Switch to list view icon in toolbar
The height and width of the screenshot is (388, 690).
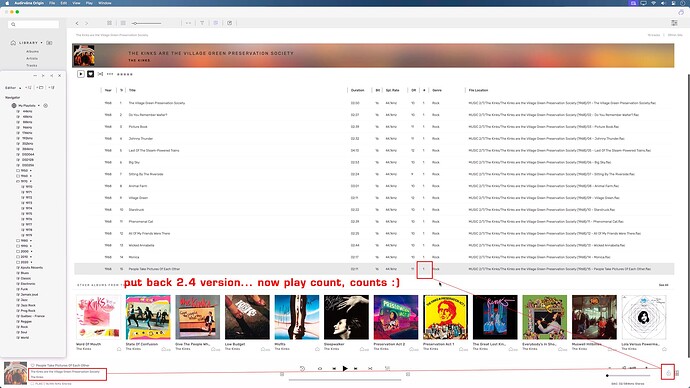click(x=123, y=23)
